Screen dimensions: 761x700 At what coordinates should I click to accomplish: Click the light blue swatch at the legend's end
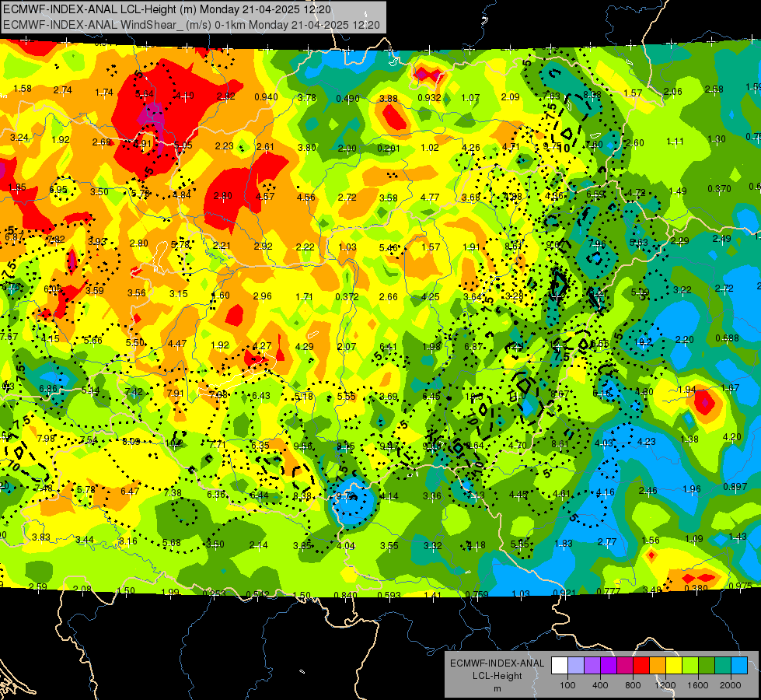click(x=740, y=665)
